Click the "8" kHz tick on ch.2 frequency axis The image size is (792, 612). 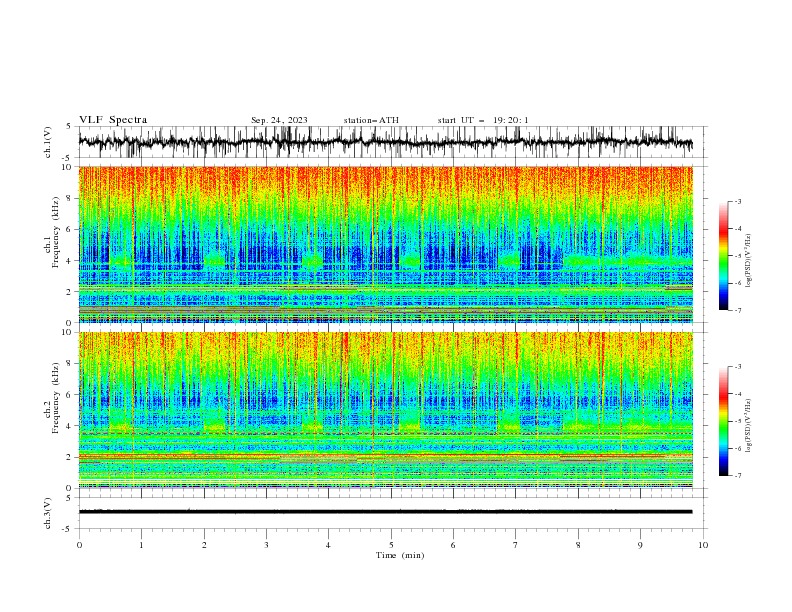pos(69,364)
